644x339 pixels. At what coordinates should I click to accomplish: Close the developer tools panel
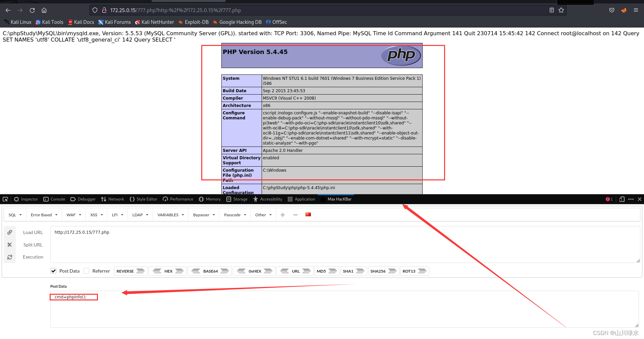pyautogui.click(x=640, y=199)
